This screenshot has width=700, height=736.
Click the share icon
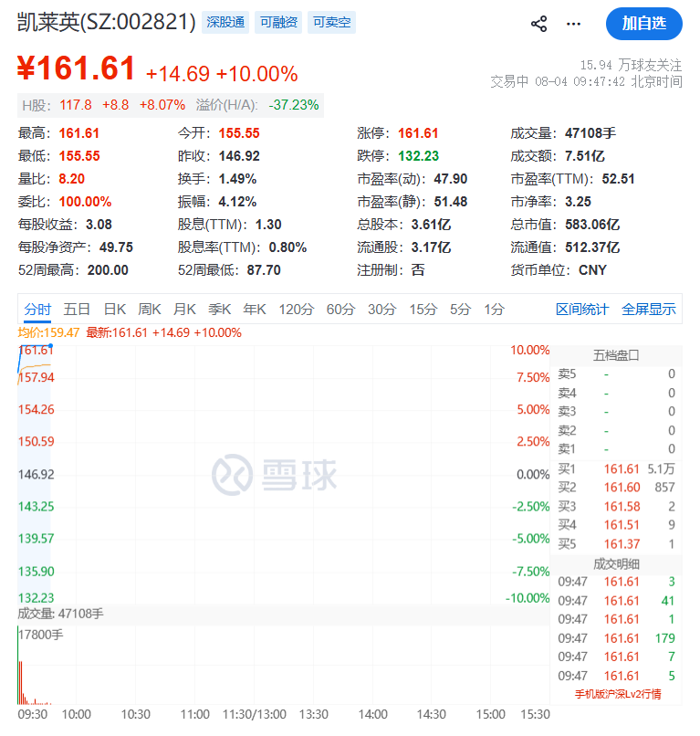tap(538, 24)
